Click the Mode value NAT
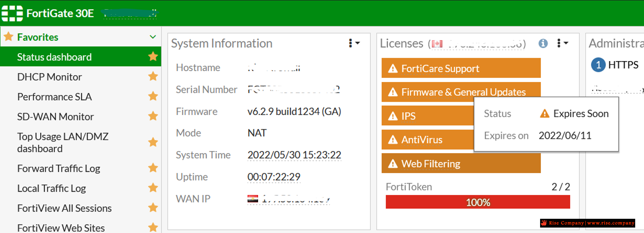Screen dimensions: 644x233 257,133
